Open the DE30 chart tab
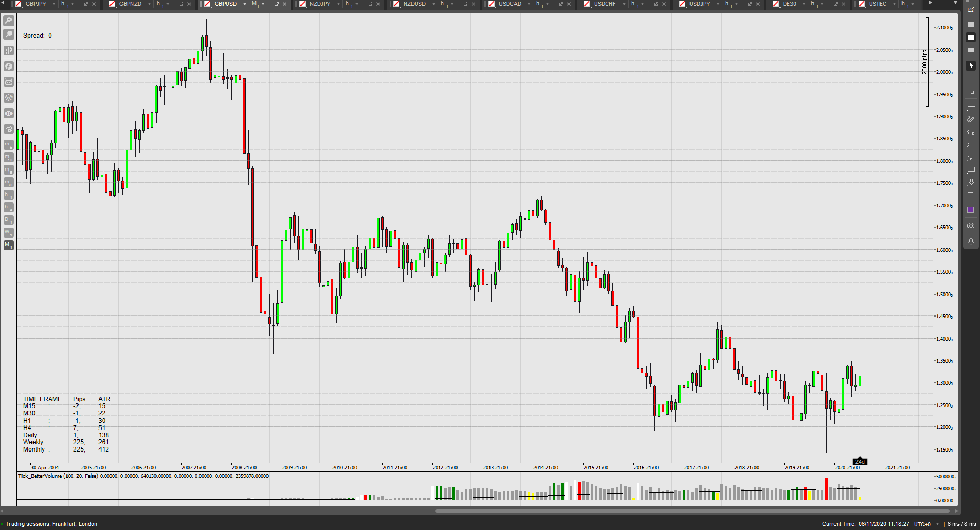 789,4
